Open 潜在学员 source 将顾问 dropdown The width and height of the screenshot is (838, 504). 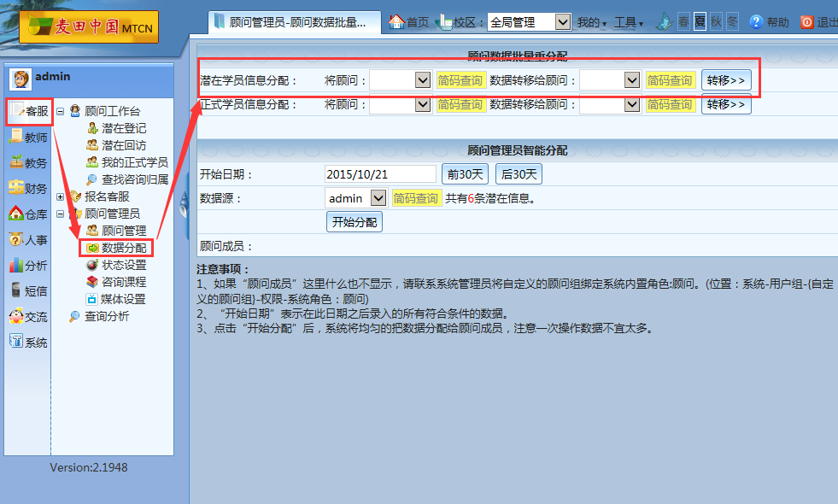[401, 80]
